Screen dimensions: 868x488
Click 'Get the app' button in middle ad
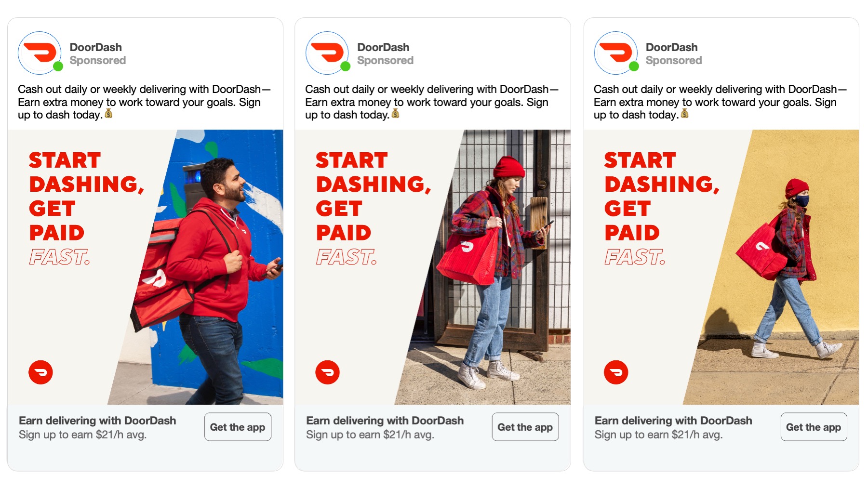coord(525,427)
